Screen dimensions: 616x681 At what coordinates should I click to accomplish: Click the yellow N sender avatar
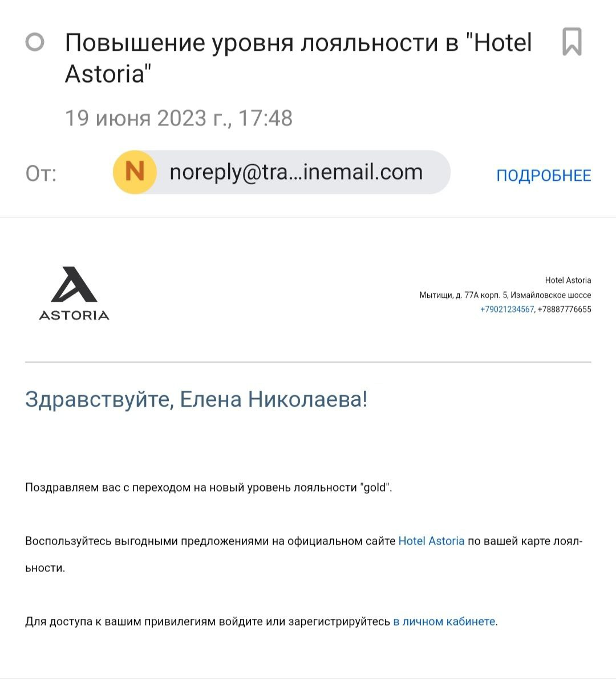tap(135, 172)
